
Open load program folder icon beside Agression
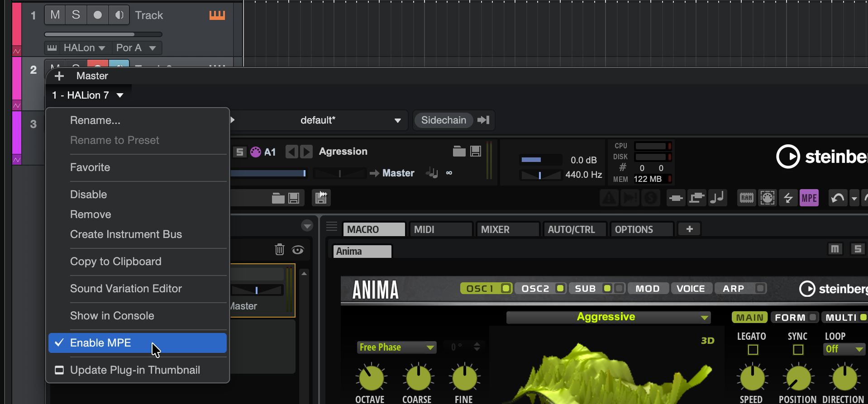pos(459,151)
